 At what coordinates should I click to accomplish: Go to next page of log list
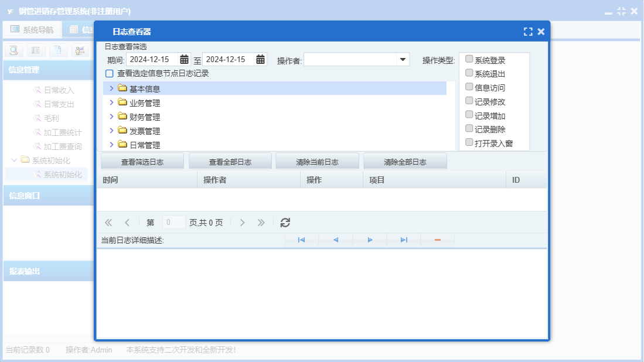click(x=243, y=223)
